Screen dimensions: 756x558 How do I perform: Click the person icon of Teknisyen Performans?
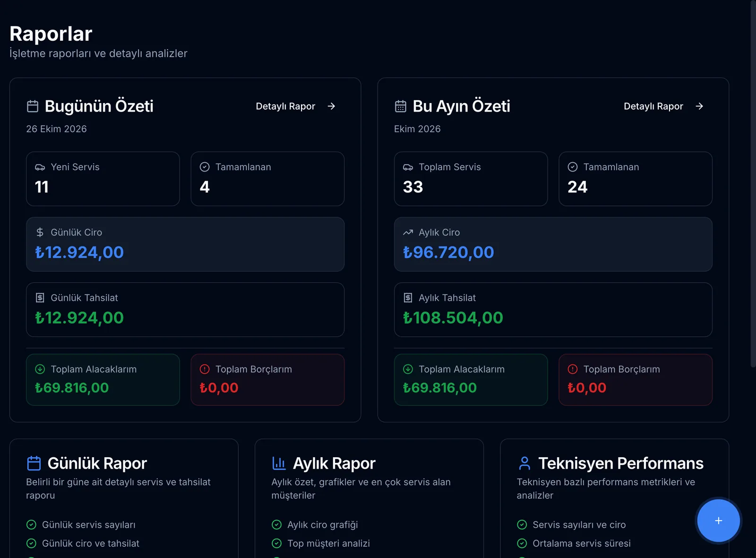click(x=524, y=463)
